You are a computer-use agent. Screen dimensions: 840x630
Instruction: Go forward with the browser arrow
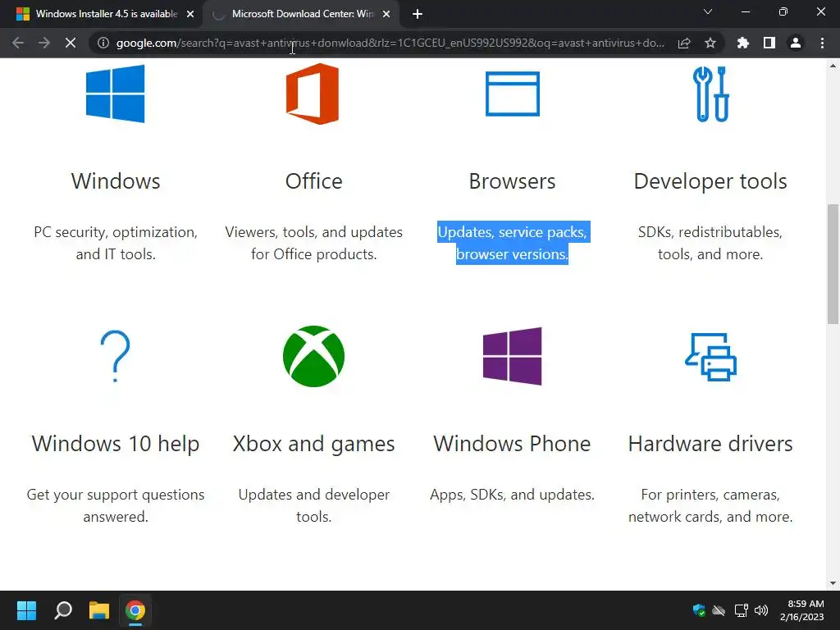tap(44, 43)
